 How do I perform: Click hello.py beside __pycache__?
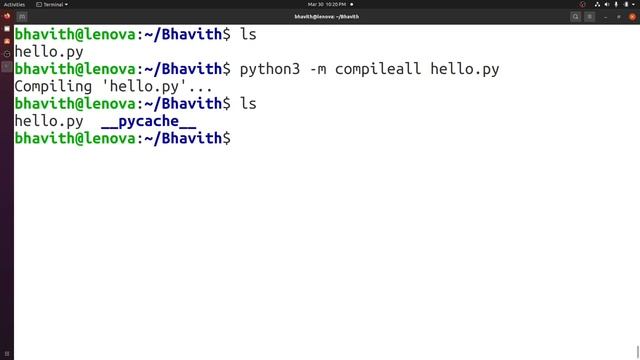(x=49, y=121)
